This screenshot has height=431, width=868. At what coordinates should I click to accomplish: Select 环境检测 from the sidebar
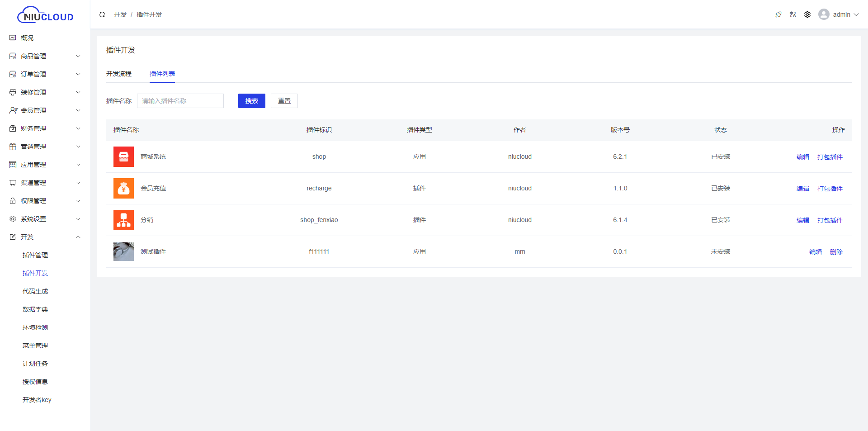click(x=35, y=327)
